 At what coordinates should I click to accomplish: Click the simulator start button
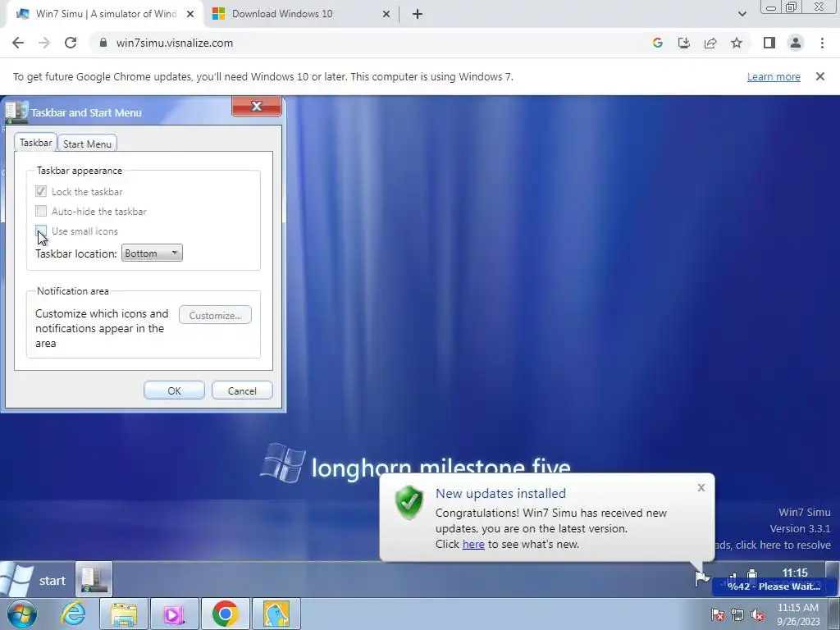pyautogui.click(x=33, y=580)
